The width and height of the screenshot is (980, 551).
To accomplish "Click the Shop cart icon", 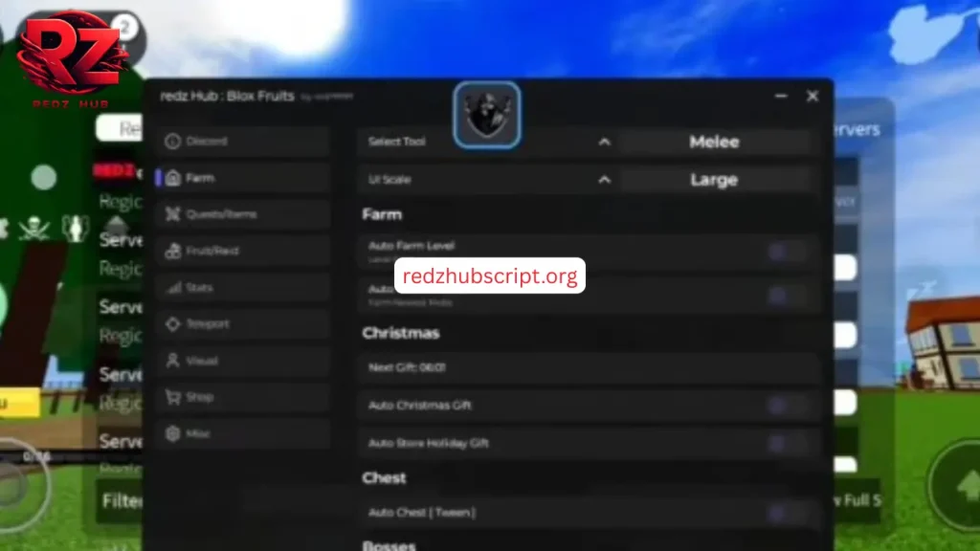I will (172, 397).
